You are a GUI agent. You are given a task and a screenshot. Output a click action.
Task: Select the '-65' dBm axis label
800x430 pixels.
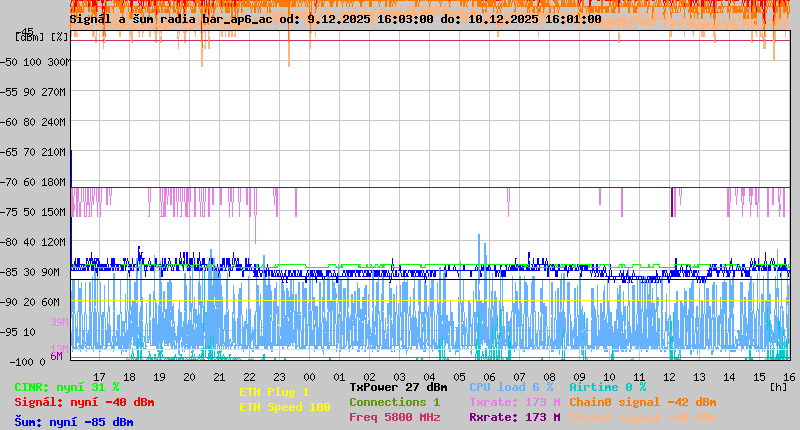tap(9, 152)
